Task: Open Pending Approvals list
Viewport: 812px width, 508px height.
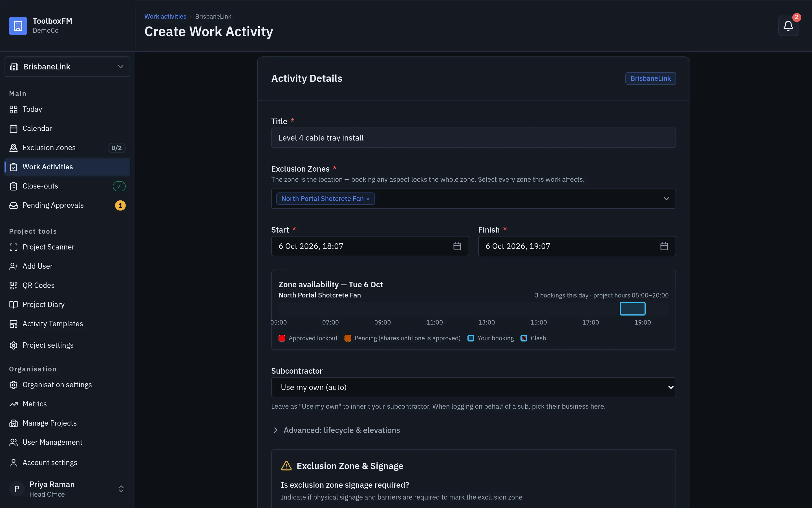Action: click(x=67, y=205)
